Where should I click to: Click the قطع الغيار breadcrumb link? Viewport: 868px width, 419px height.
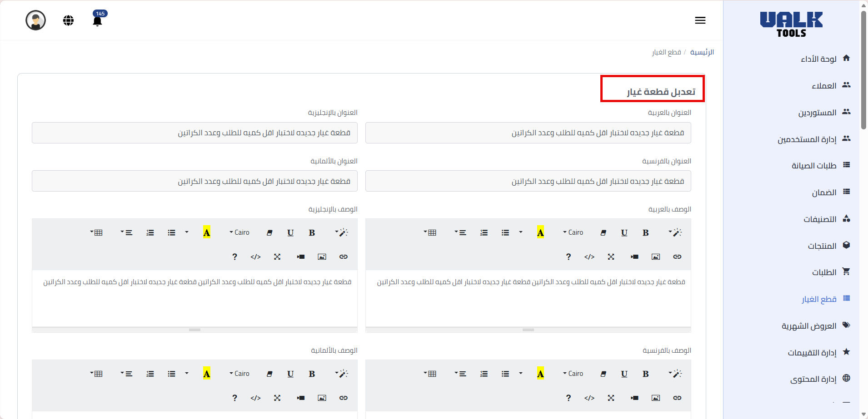pos(666,52)
